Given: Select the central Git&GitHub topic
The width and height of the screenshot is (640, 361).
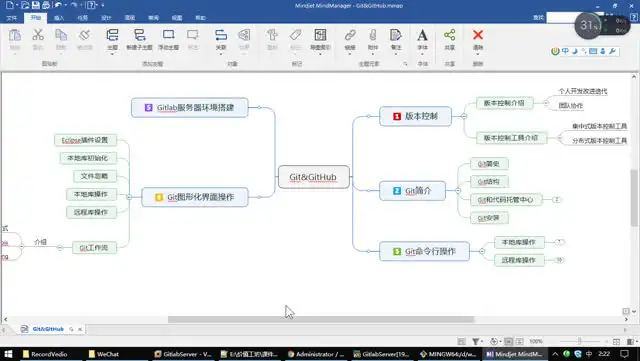Looking at the screenshot, I should pyautogui.click(x=313, y=177).
